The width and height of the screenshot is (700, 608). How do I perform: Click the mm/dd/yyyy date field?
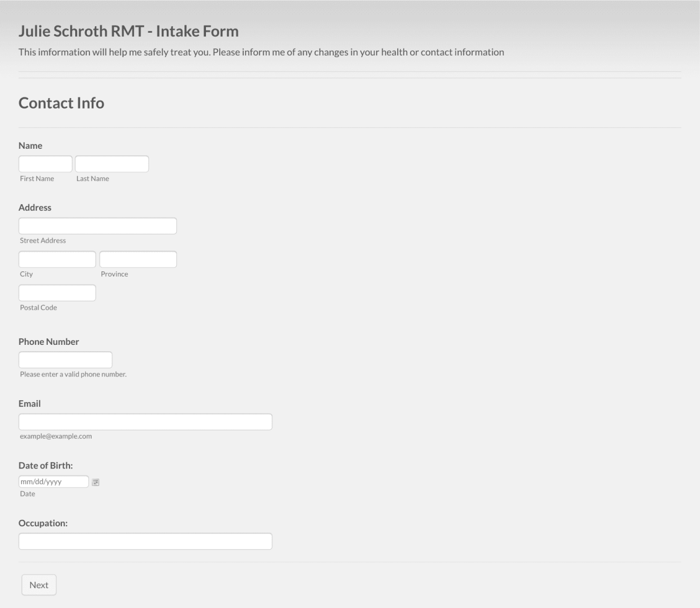click(x=53, y=481)
